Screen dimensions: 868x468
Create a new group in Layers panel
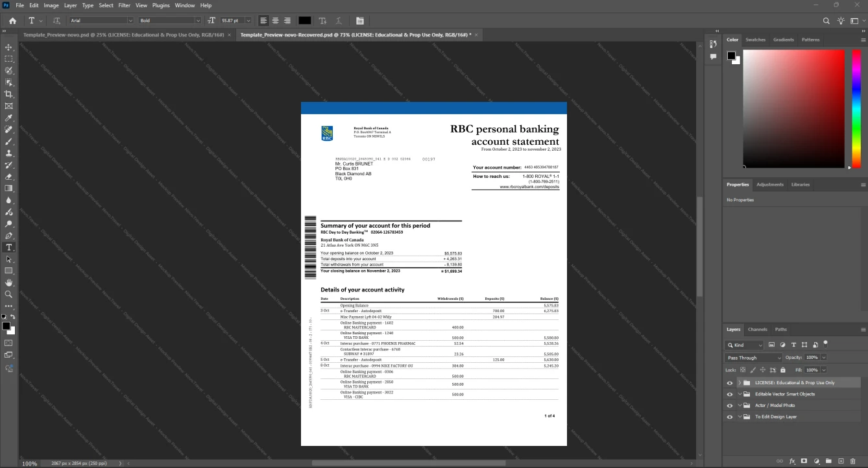pyautogui.click(x=829, y=461)
